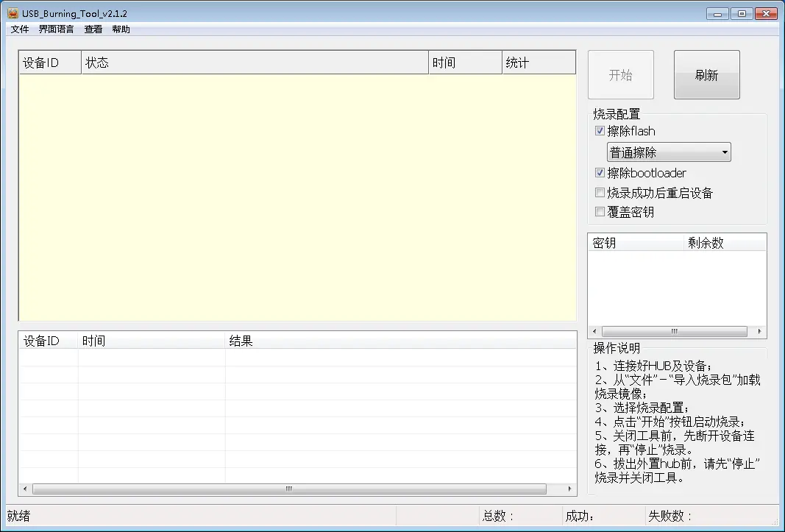Image resolution: width=785 pixels, height=532 pixels.
Task: Open the 帮助 menu
Action: pyautogui.click(x=121, y=29)
